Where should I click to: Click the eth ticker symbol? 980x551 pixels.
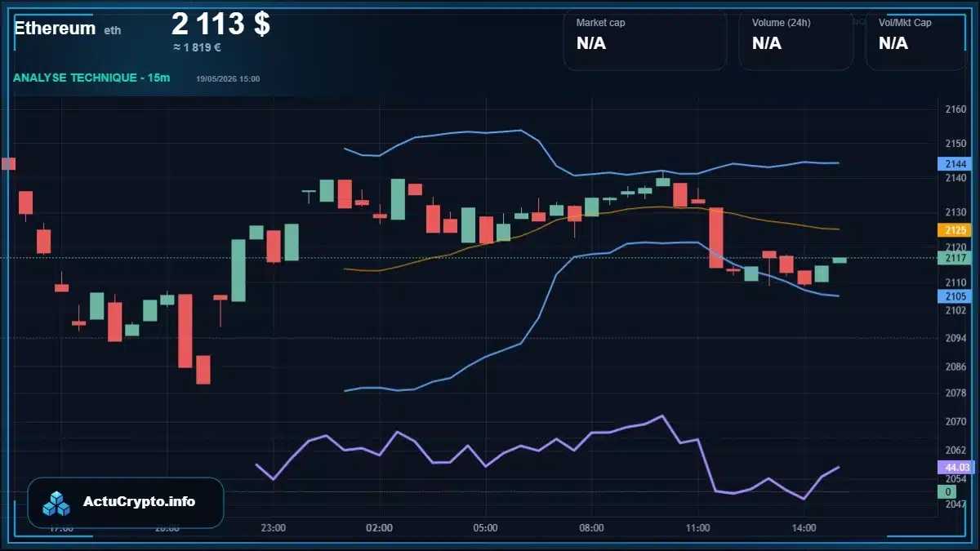point(113,30)
